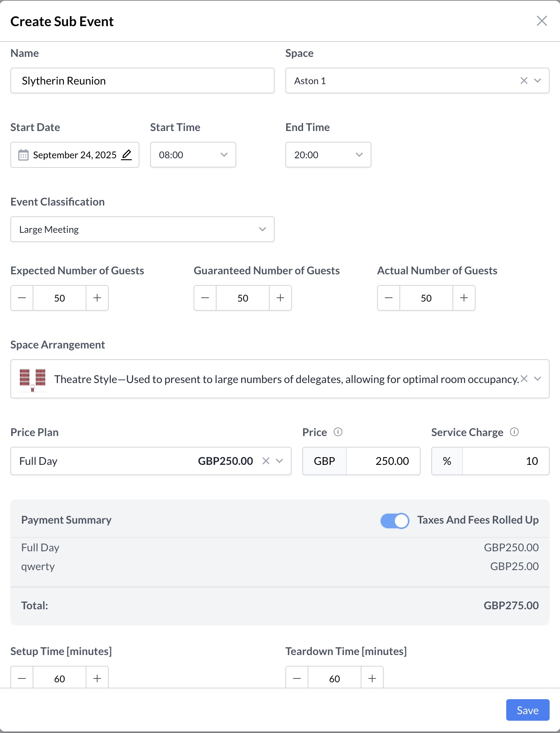The height and width of the screenshot is (733, 560).
Task: Increase Actual Number of Guests
Action: point(464,298)
